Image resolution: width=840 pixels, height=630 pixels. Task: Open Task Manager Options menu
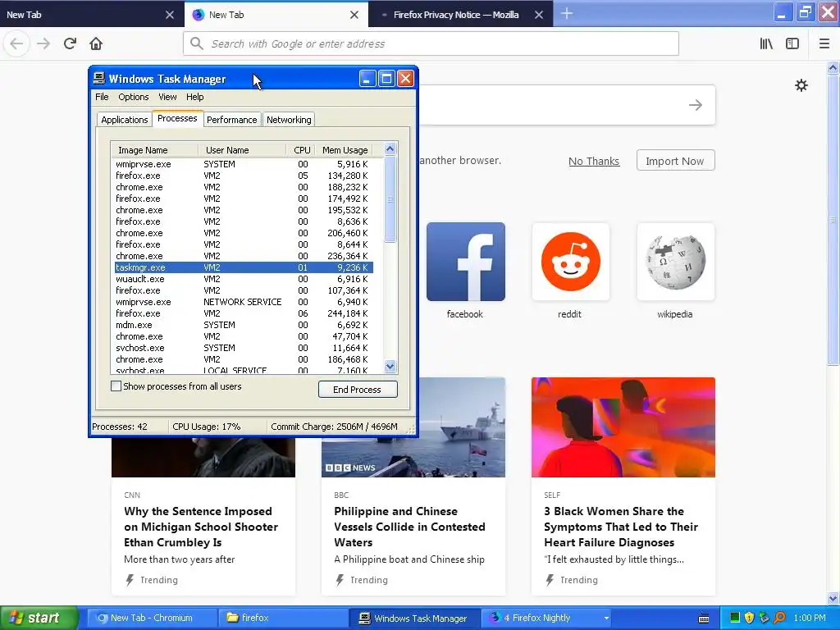click(x=134, y=97)
